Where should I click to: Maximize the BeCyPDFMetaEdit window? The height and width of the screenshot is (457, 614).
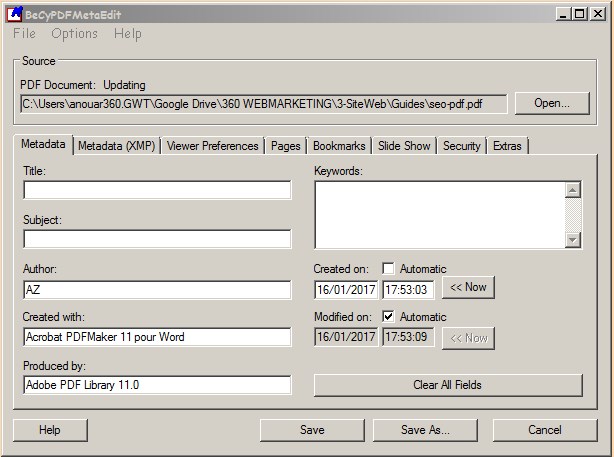point(579,14)
